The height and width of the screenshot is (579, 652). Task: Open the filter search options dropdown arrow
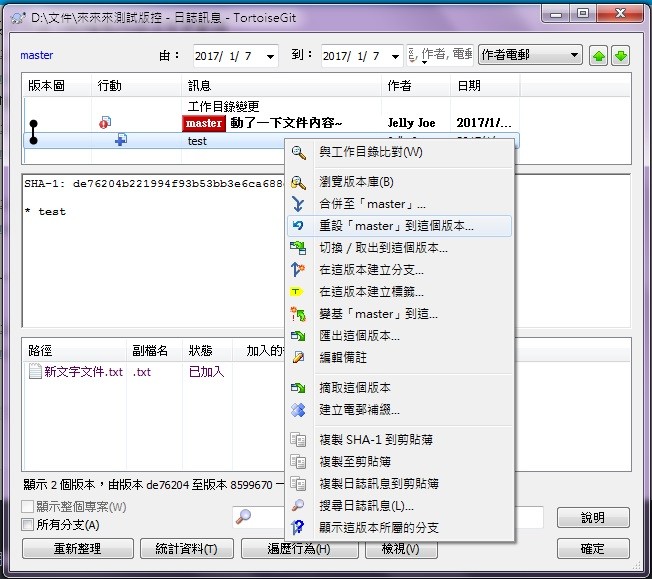point(424,62)
